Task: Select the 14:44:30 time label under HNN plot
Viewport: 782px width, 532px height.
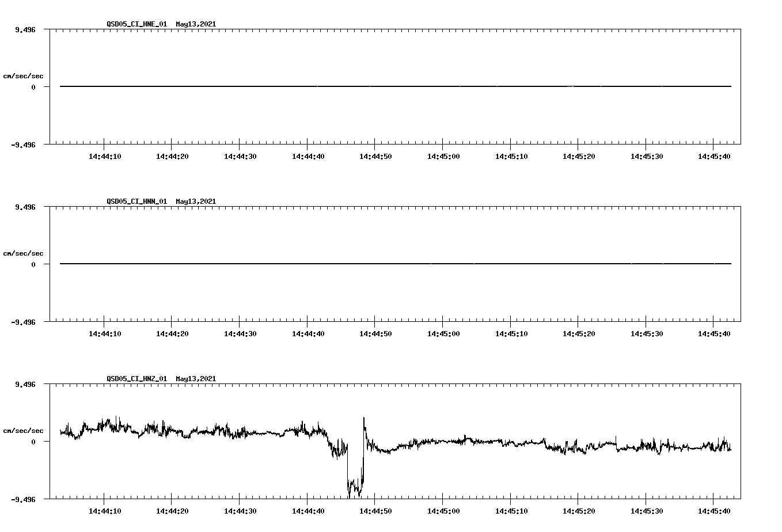Action: click(x=240, y=334)
